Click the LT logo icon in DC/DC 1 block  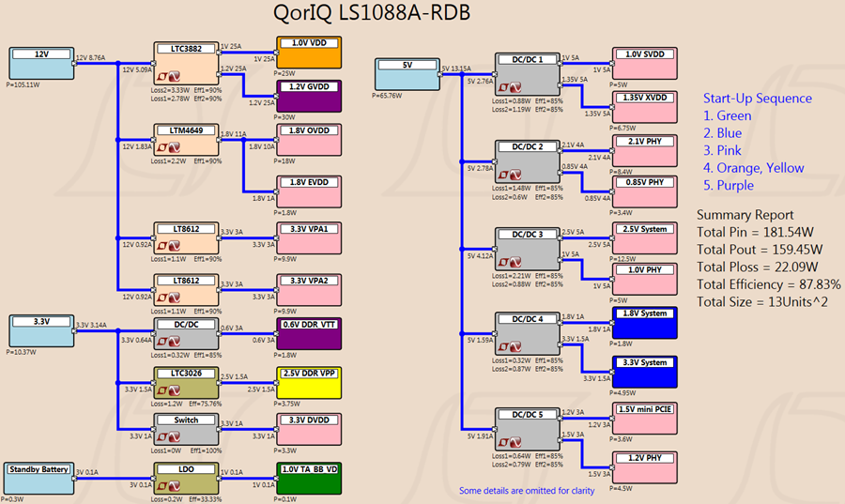(510, 87)
